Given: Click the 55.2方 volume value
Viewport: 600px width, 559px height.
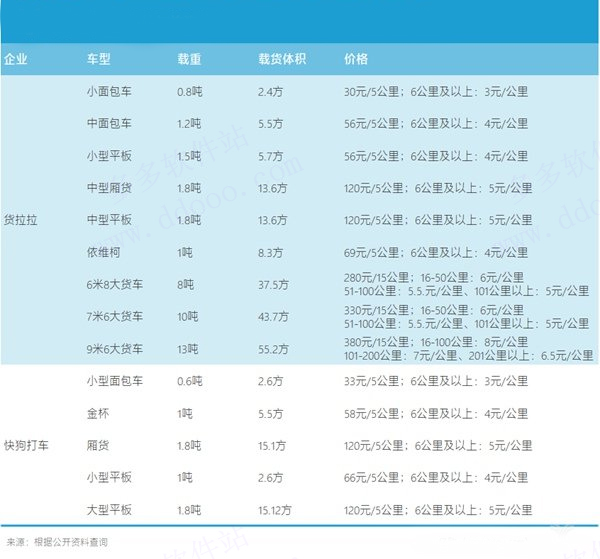Looking at the screenshot, I should (273, 349).
